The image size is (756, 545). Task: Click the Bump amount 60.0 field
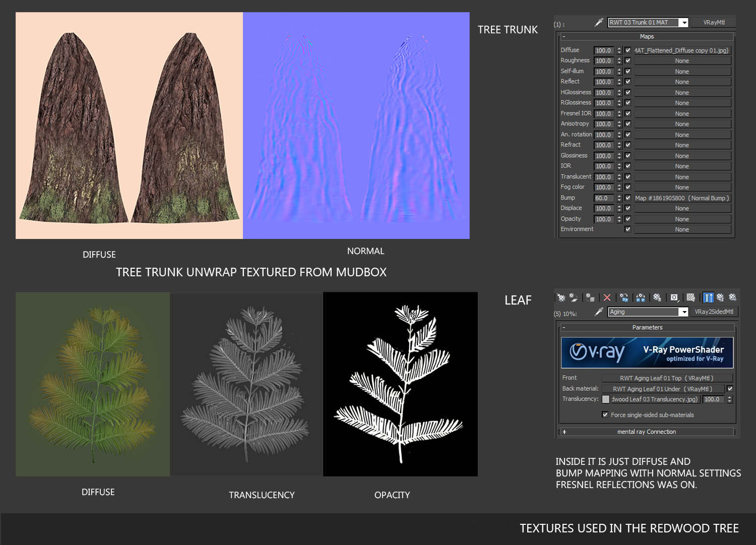604,198
